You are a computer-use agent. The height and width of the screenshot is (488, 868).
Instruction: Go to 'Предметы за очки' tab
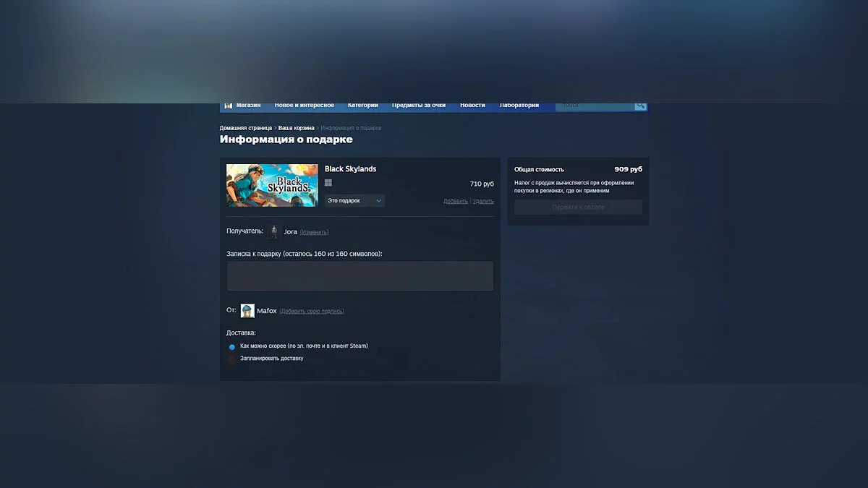click(x=418, y=106)
